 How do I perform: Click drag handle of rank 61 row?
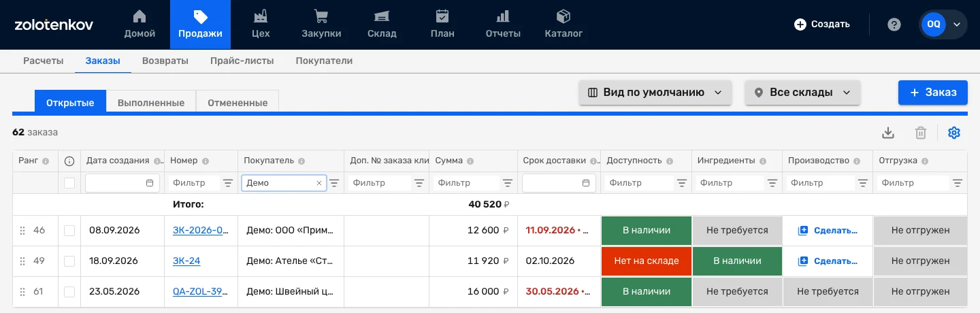pyautogui.click(x=22, y=292)
